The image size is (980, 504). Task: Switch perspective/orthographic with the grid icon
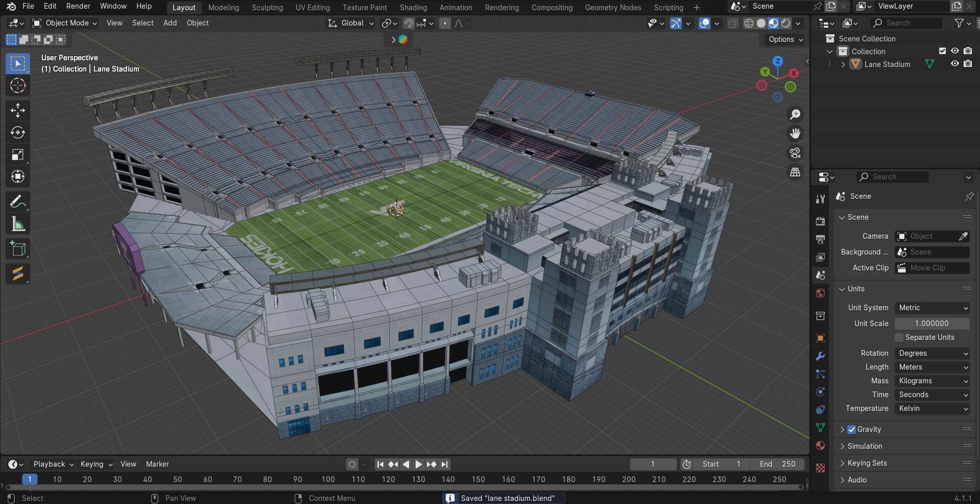[x=795, y=172]
